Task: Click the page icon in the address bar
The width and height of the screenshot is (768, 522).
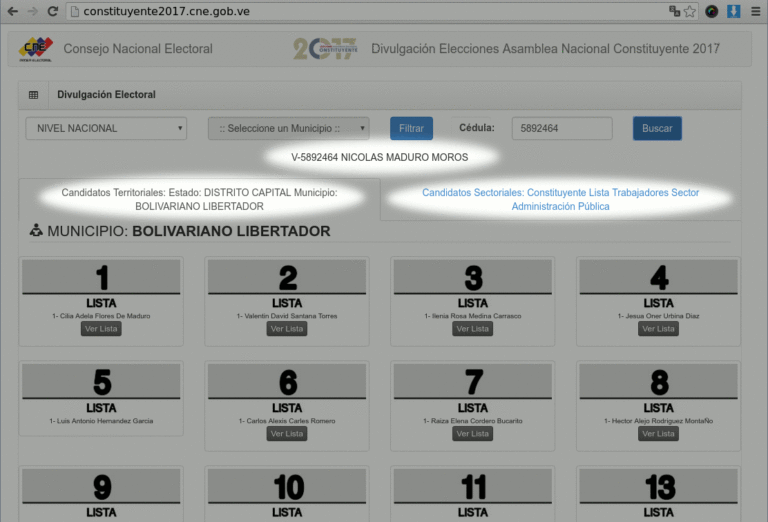Action: [75, 11]
